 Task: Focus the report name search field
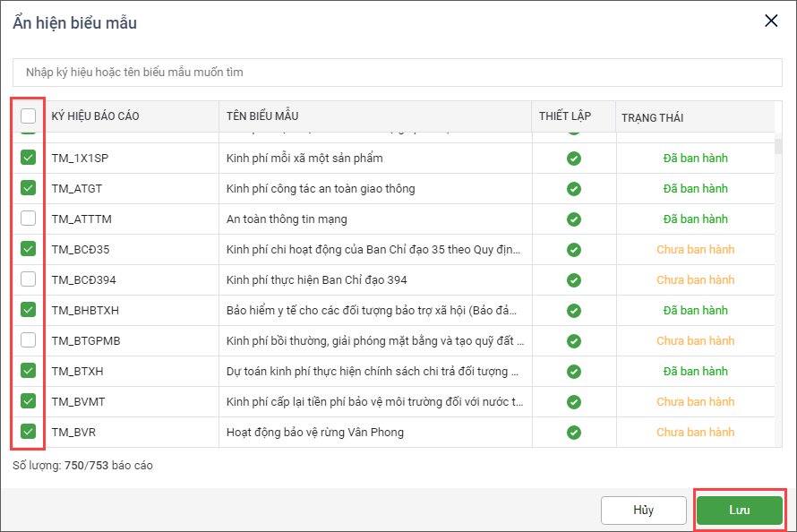(x=398, y=72)
